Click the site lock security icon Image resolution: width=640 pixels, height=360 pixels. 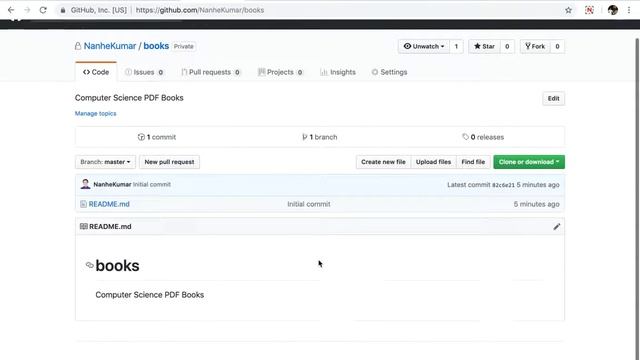click(62, 10)
